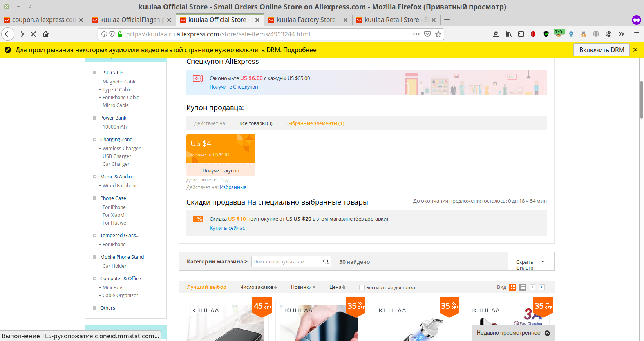Click the Включить DRM button
Viewport: 644px width, 341px height.
coord(602,50)
